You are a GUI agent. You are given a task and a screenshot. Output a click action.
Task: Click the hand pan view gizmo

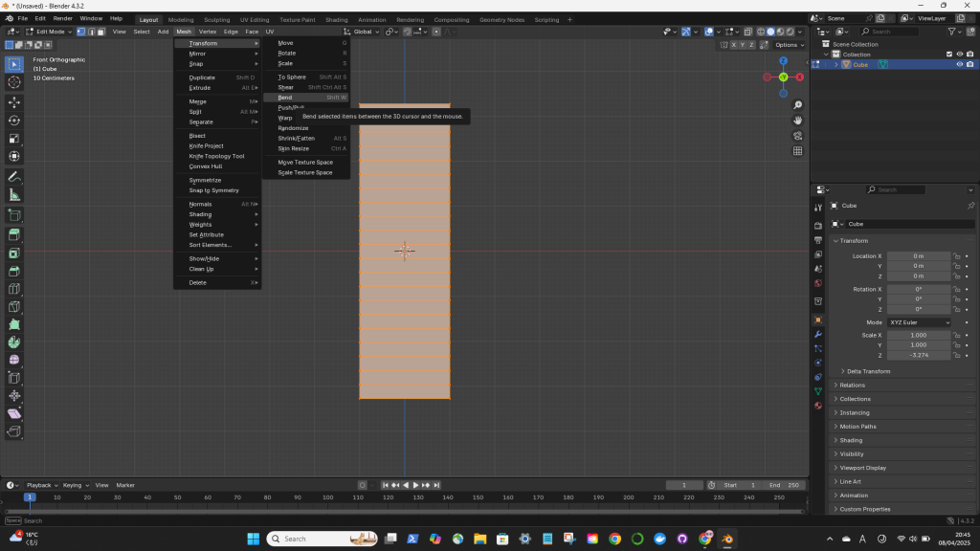point(797,121)
